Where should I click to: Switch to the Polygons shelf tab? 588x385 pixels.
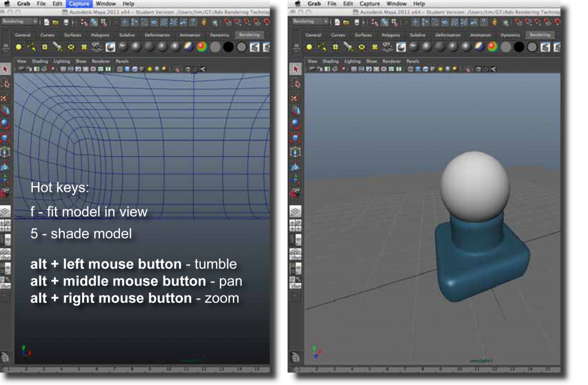click(100, 34)
